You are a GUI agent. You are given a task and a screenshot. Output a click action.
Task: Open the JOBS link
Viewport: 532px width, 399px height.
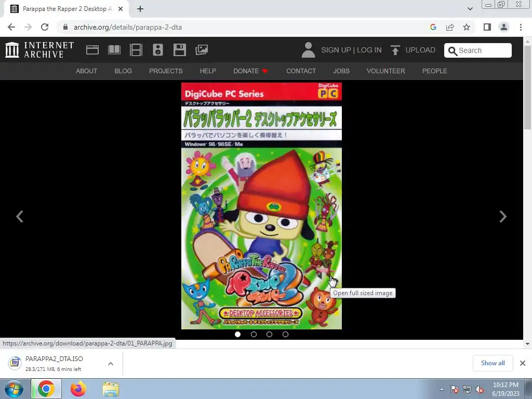pos(341,71)
